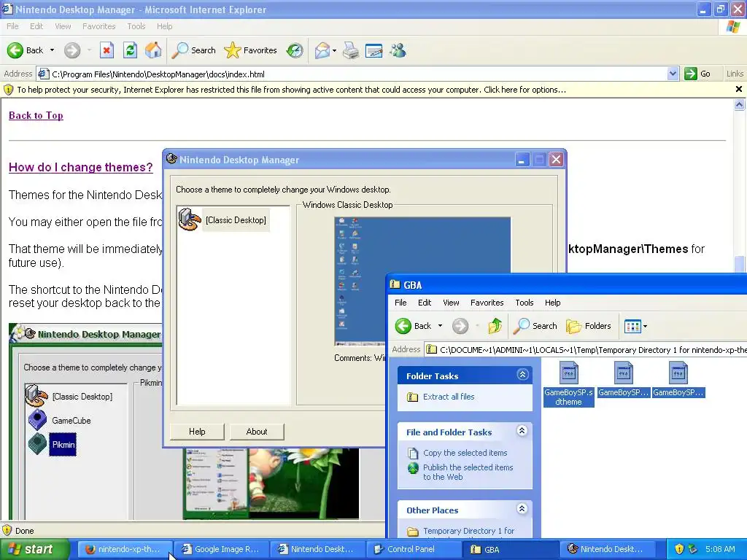The height and width of the screenshot is (560, 747).
Task: Click the Links bar label in Internet Explorer
Action: click(x=735, y=74)
